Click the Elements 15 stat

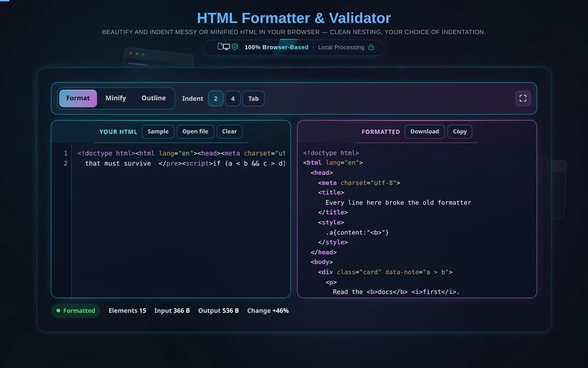pos(127,311)
